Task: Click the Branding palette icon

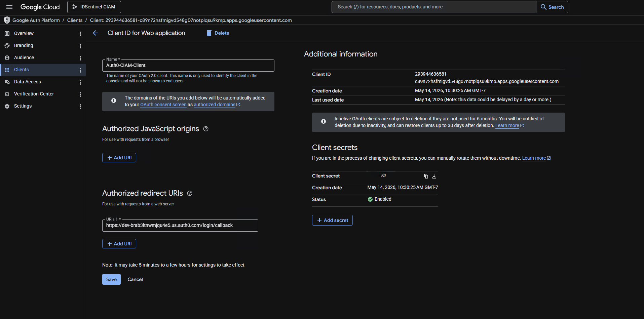Action: click(x=7, y=46)
